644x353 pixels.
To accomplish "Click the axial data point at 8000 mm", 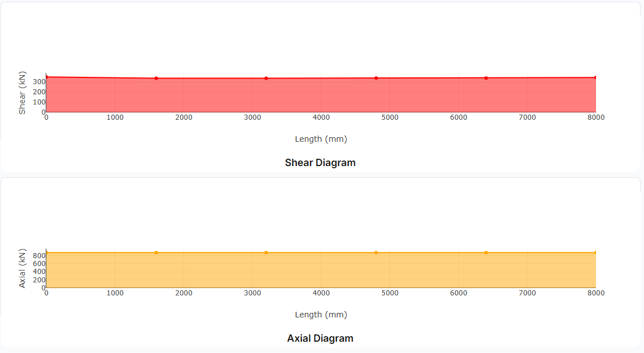I will tap(595, 252).
